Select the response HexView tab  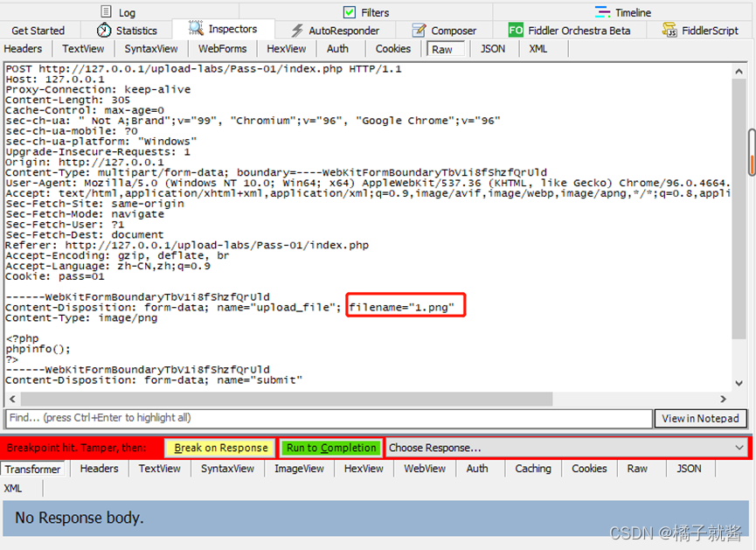(364, 469)
